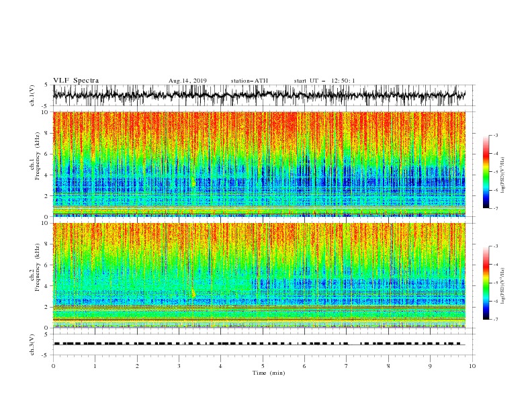Viewport: 532px width, 411px height.
Task: Click the "-7" tick on ch.2 colorbar
Action: click(496, 320)
